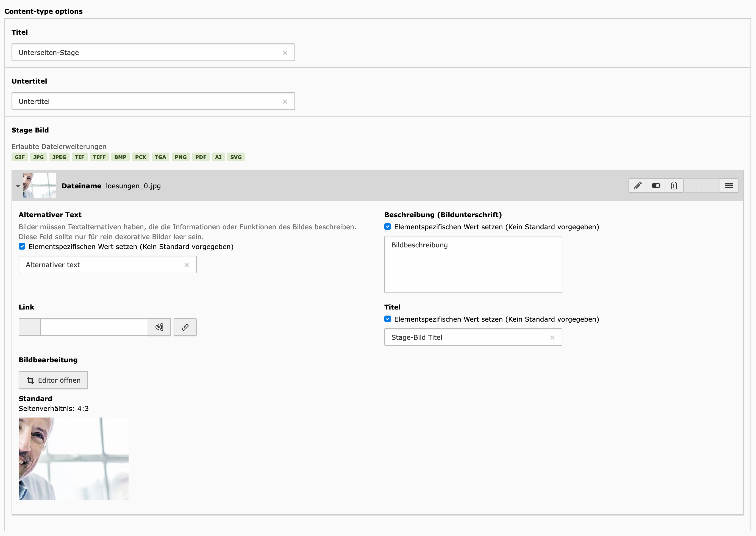756x536 pixels.
Task: Click the small file thumbnail in header
Action: point(40,186)
